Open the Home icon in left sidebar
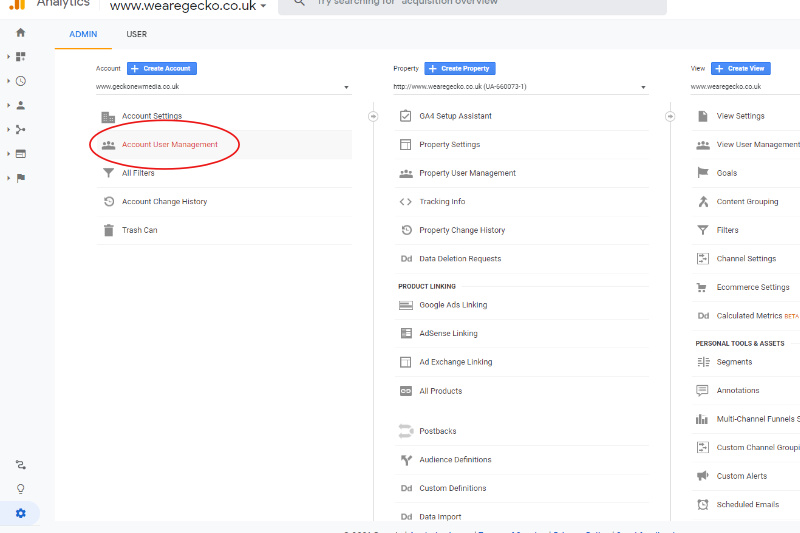 point(20,33)
